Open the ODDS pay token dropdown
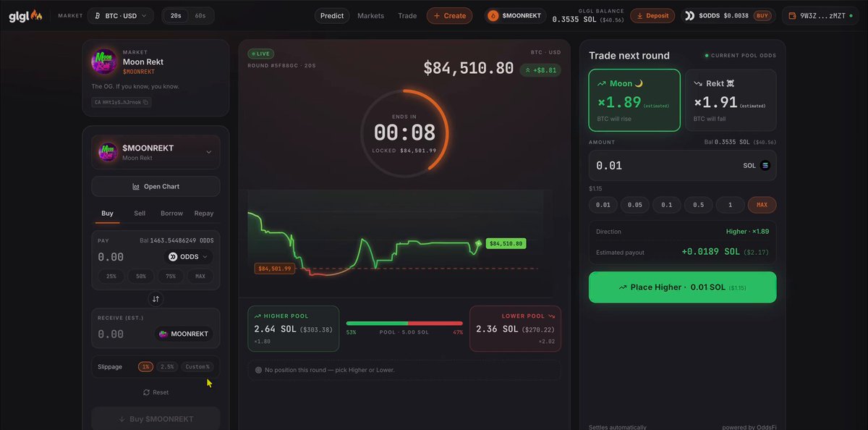The width and height of the screenshot is (868, 430). click(x=188, y=256)
